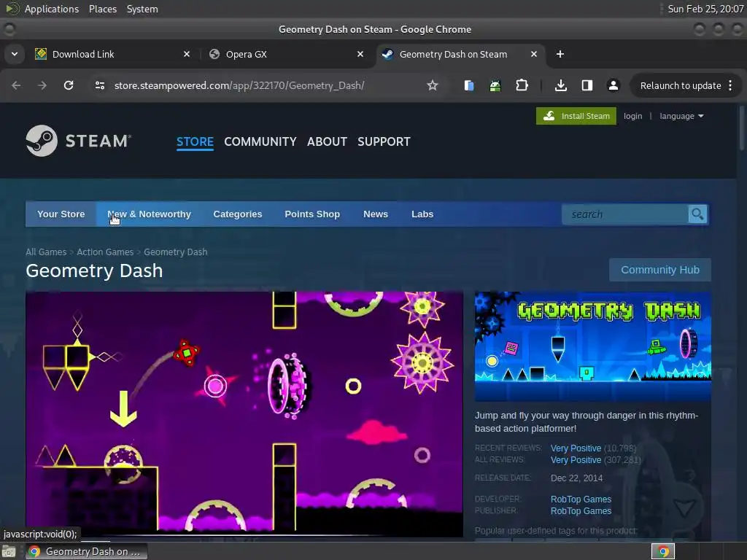This screenshot has height=560, width=747.
Task: Bookmark this page with the star icon
Action: tap(432, 85)
